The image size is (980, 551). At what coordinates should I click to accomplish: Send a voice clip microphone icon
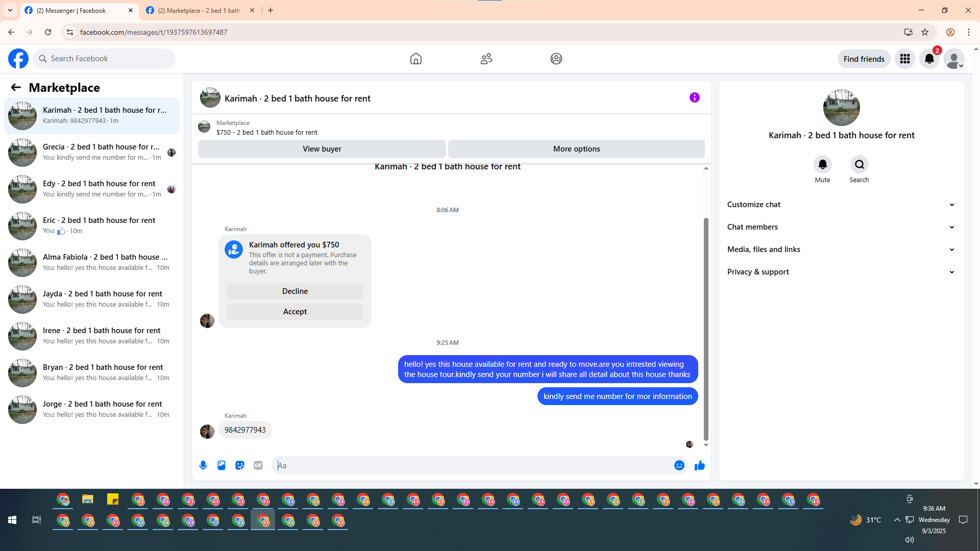point(203,465)
